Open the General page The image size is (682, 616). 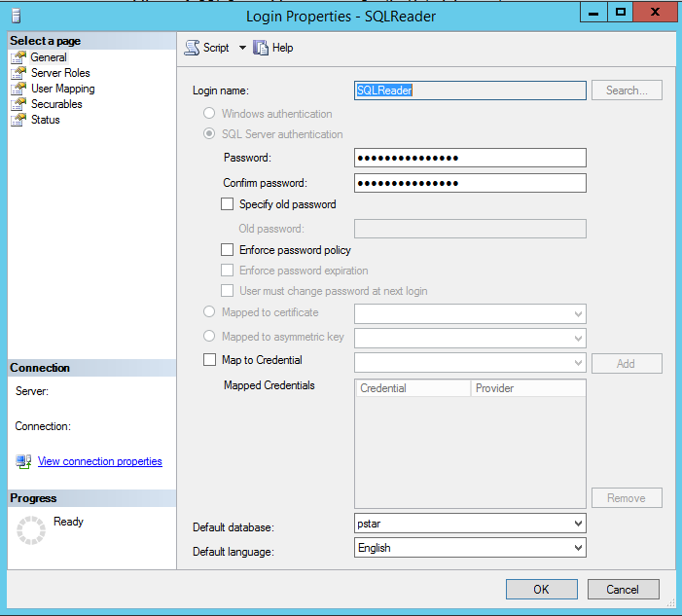pyautogui.click(x=49, y=57)
